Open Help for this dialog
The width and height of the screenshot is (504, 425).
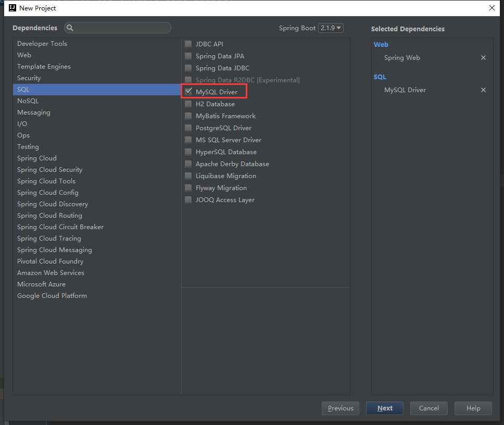tap(473, 408)
